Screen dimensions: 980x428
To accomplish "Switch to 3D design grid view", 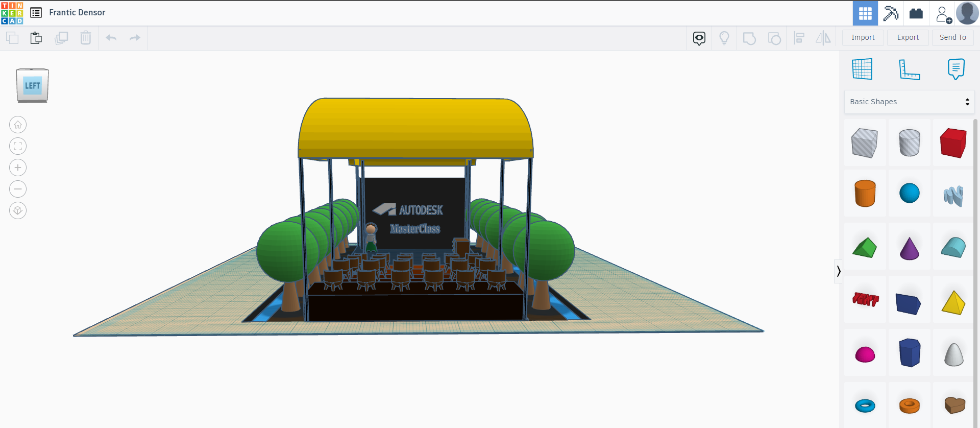I will click(865, 13).
